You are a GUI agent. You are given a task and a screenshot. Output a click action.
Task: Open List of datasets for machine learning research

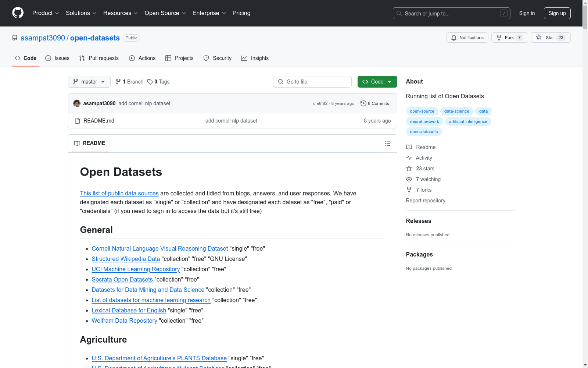(151, 300)
